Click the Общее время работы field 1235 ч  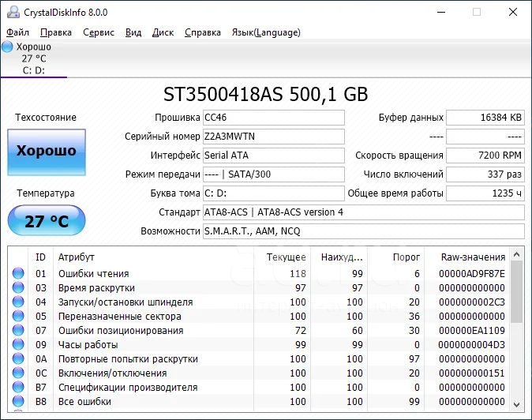point(485,193)
